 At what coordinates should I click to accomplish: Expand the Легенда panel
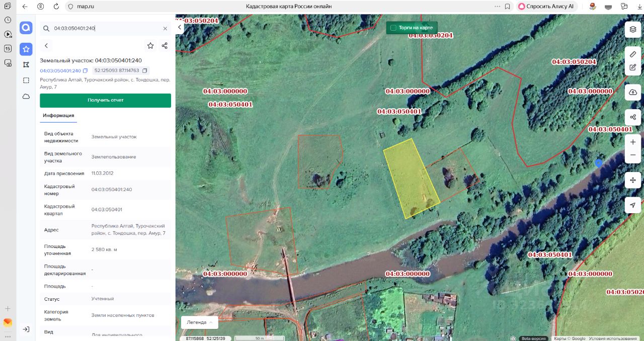pos(200,322)
